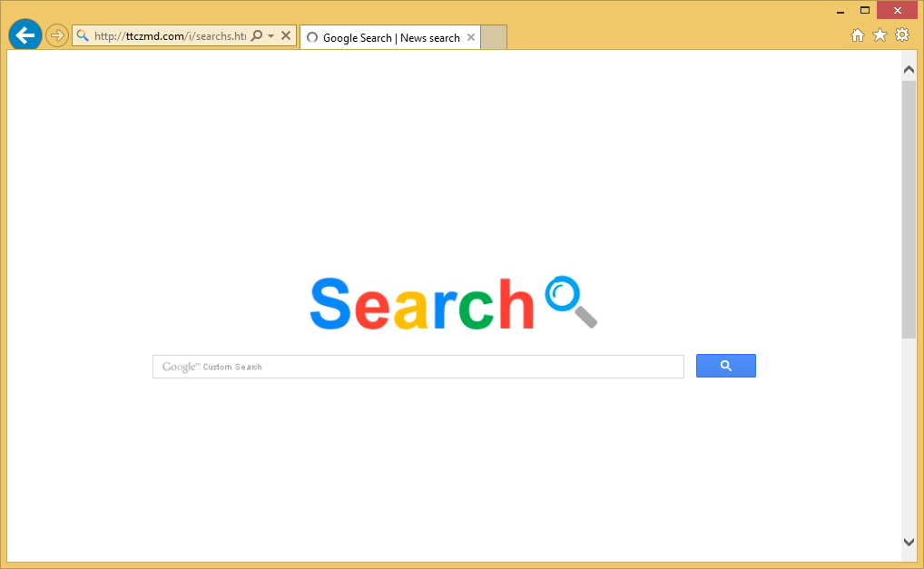Open the Tools gear menu
Image resolution: width=924 pixels, height=569 pixels.
902,34
